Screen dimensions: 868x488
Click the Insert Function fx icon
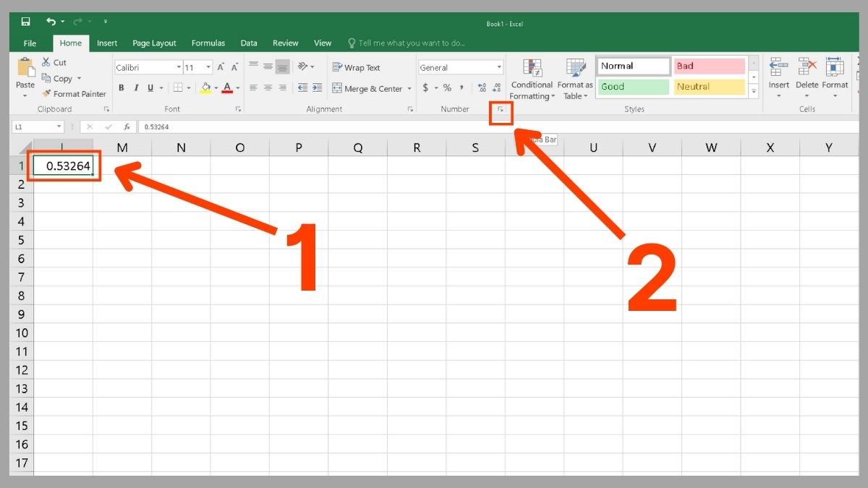[x=127, y=127]
